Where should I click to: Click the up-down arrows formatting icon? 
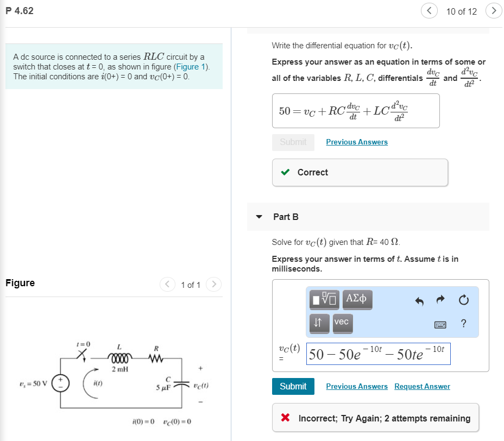(x=319, y=324)
